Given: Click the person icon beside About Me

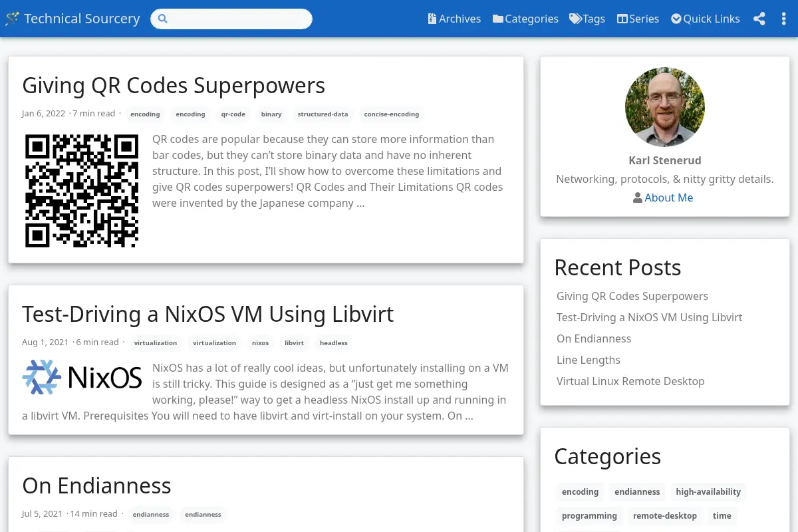Looking at the screenshot, I should 638,198.
